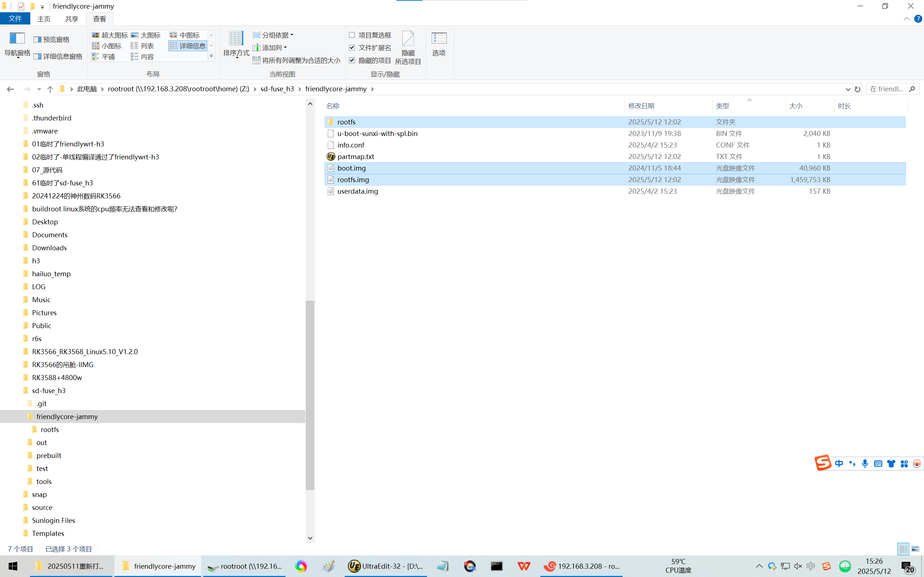
Task: Open UltraEdit-32 from the taskbar
Action: pyautogui.click(x=385, y=566)
